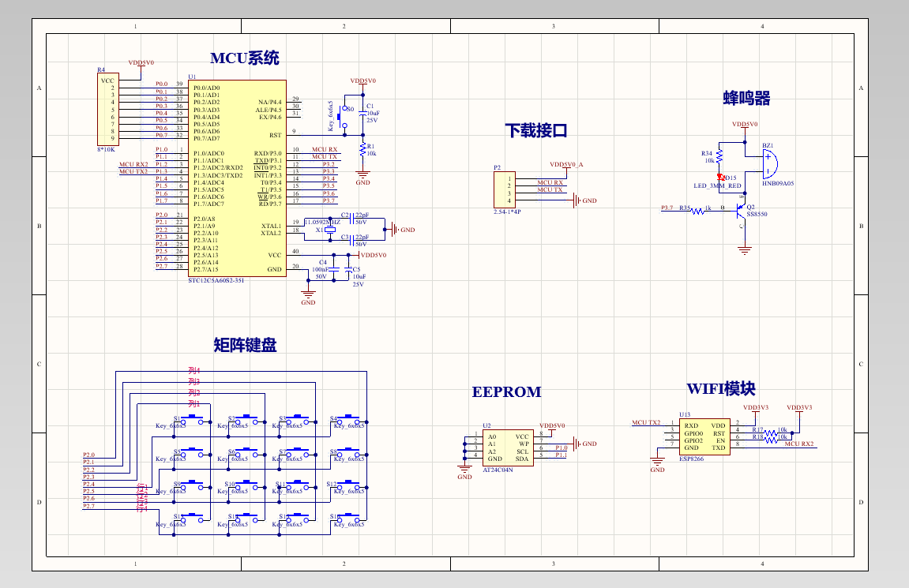Screen dimensions: 909x588
Task: Click MCU TX2 net label at ESP8266 RXD
Action: 646,422
